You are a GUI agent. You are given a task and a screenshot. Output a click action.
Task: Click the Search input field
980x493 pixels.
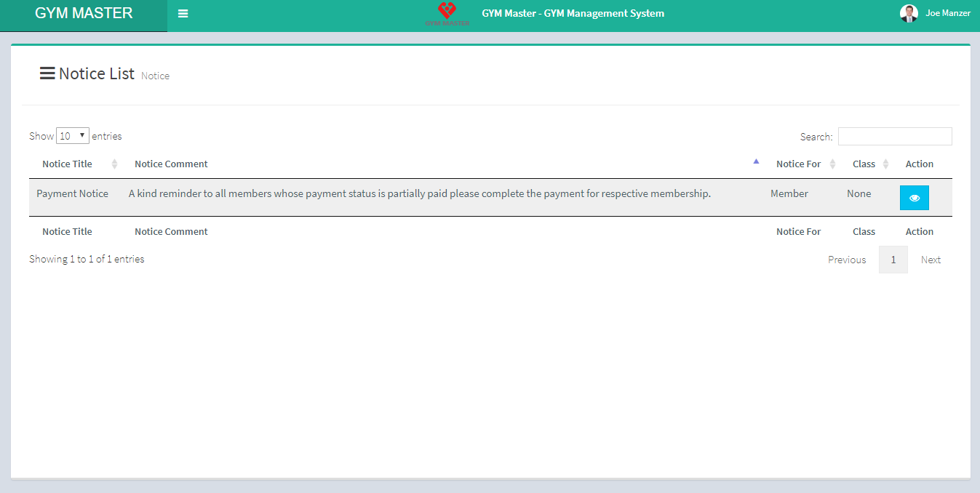894,136
